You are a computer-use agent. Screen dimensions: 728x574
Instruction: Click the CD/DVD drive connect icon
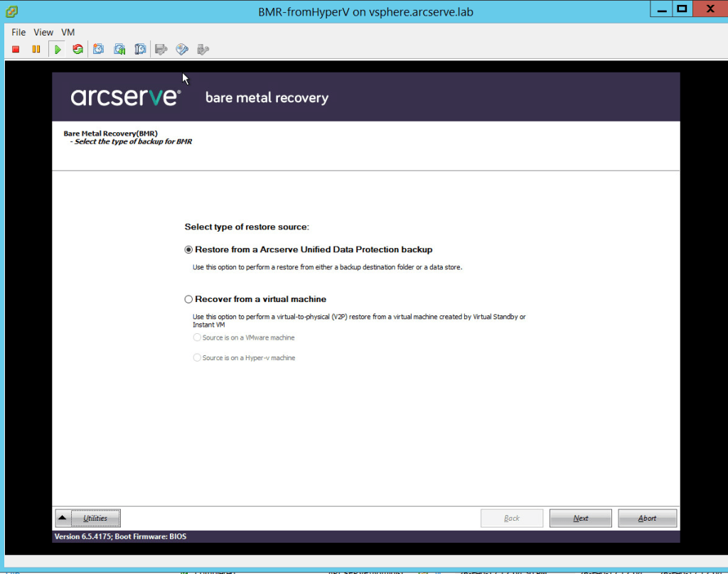pos(182,49)
